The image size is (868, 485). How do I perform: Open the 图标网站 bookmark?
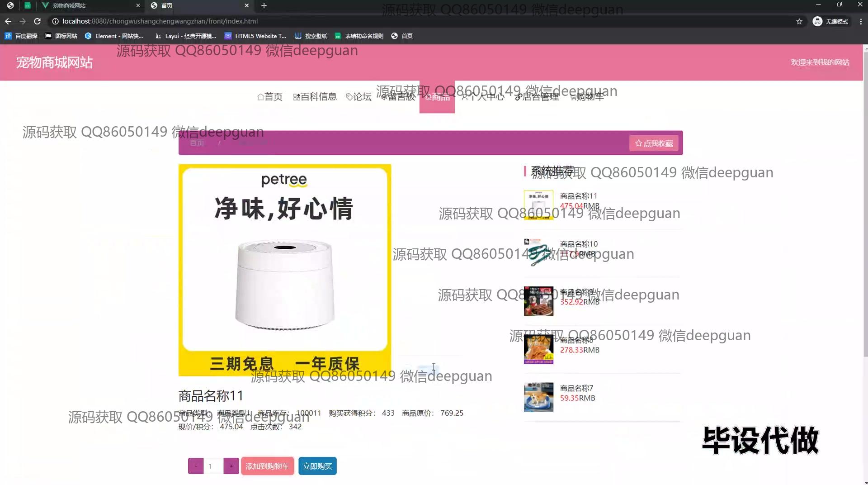click(61, 36)
